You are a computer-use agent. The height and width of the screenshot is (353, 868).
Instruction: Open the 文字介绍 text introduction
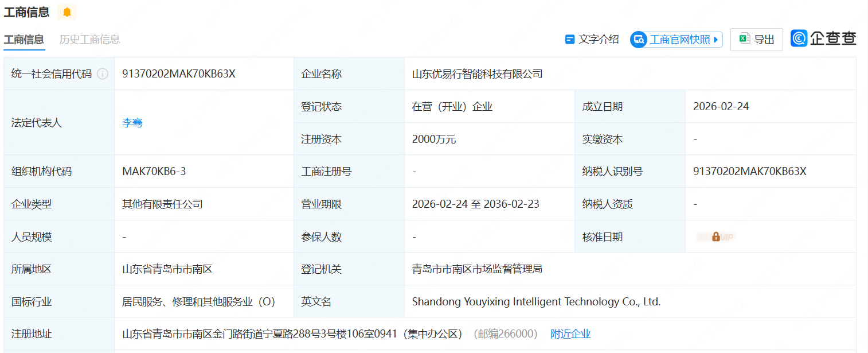tap(592, 40)
